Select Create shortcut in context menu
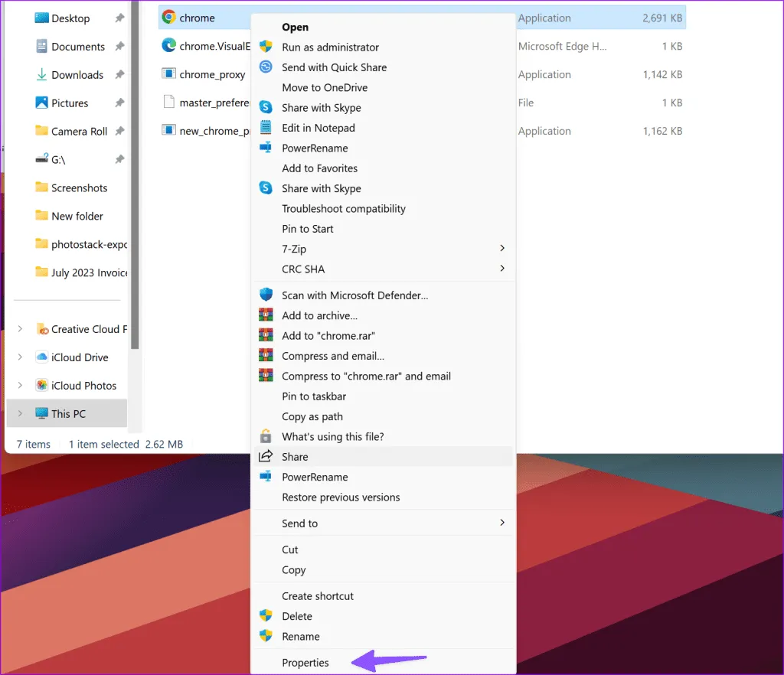The image size is (784, 675). tap(318, 596)
